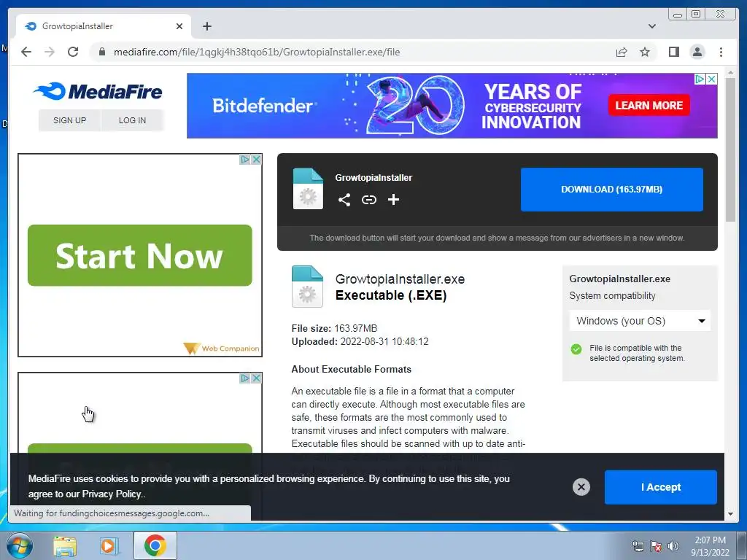Viewport: 747px width, 560px height.
Task: Click AdChoices icon on Bitdefender banner
Action: click(x=700, y=79)
